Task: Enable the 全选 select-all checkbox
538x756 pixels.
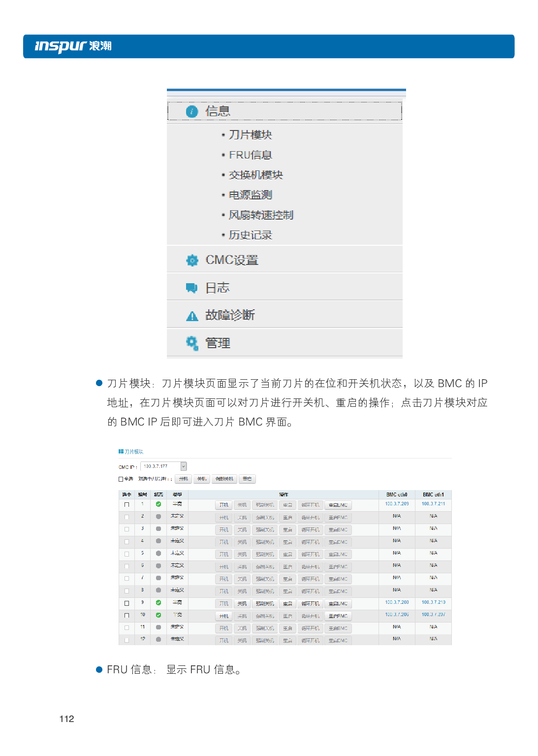Action: coord(120,478)
